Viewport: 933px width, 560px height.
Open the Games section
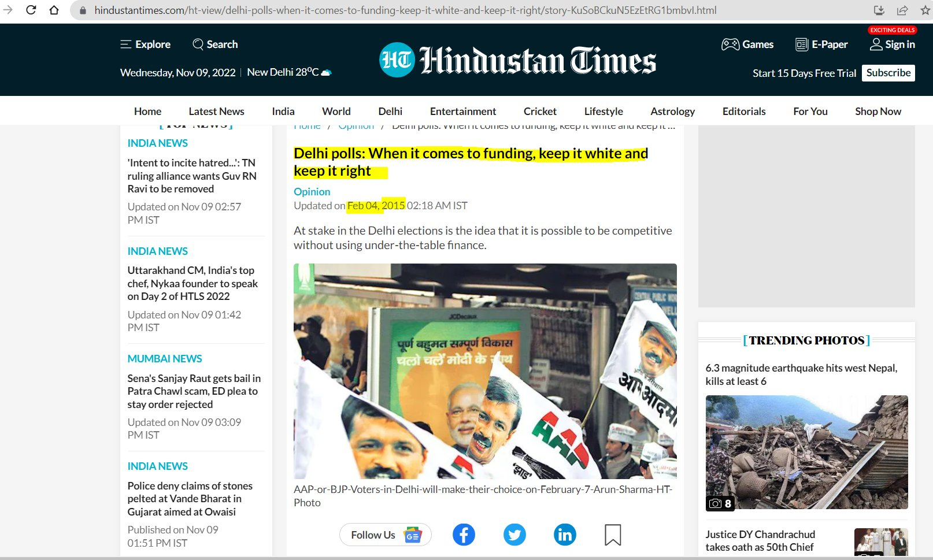click(747, 44)
